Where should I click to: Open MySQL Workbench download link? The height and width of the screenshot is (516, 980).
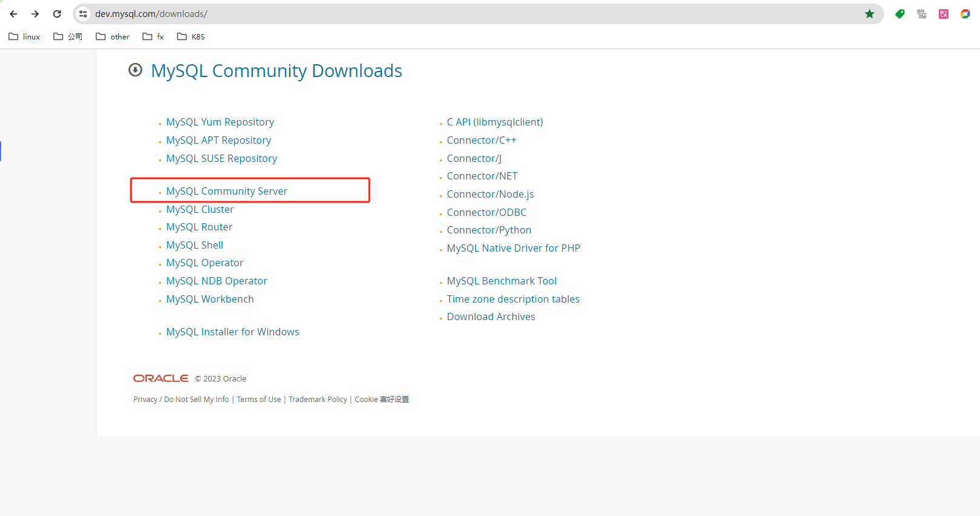tap(210, 299)
